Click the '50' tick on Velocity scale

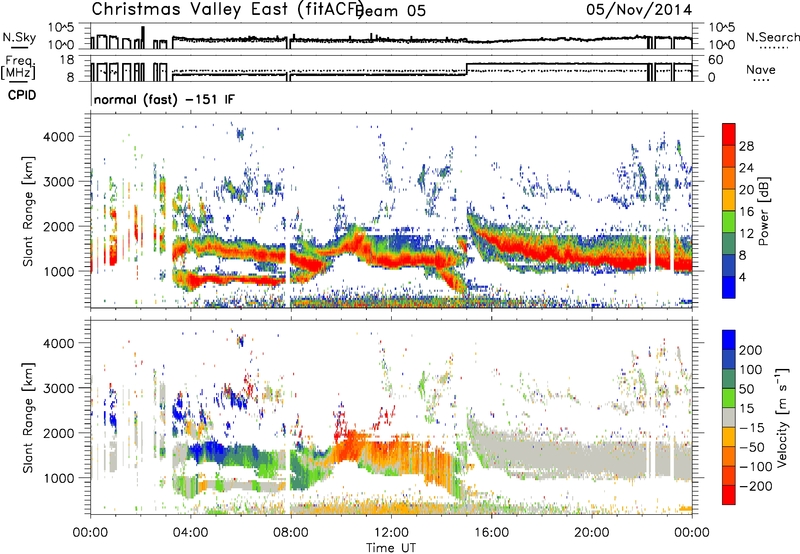click(x=746, y=389)
